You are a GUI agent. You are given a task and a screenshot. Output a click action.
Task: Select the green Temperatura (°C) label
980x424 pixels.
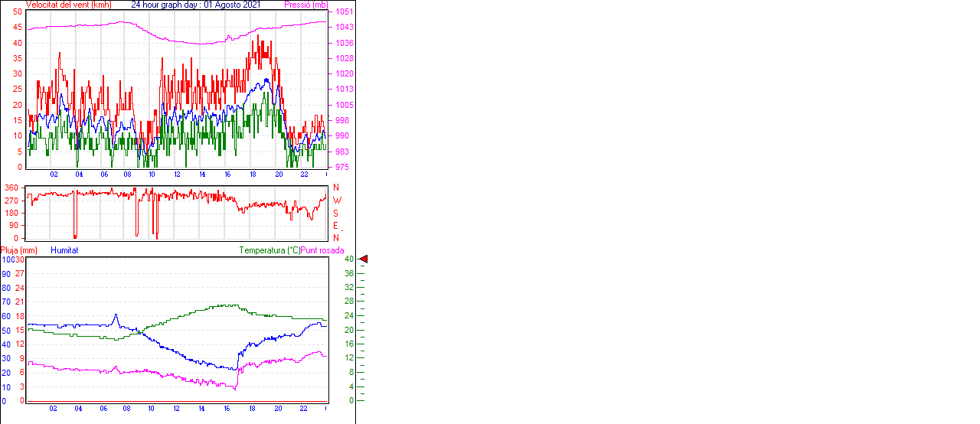point(269,250)
